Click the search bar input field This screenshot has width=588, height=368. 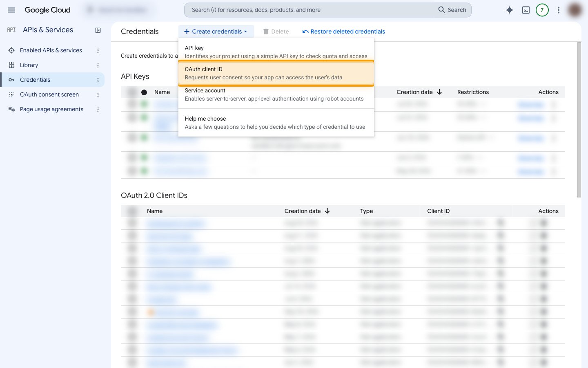pos(310,10)
